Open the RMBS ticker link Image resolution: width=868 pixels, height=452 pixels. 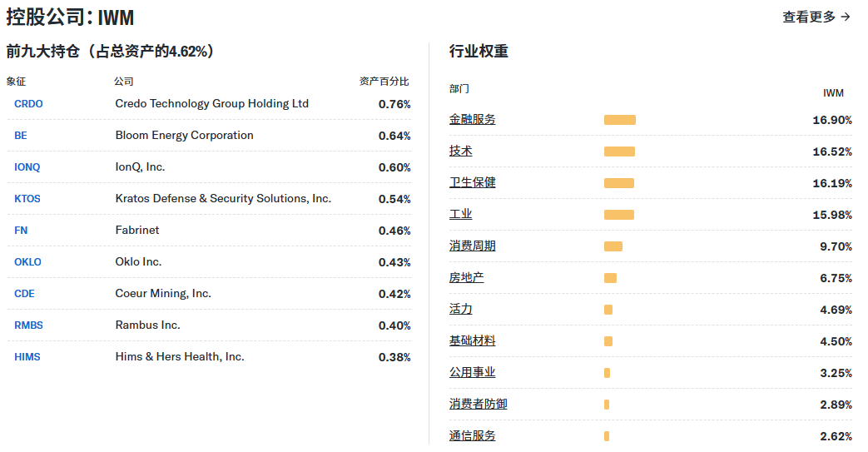pyautogui.click(x=28, y=325)
